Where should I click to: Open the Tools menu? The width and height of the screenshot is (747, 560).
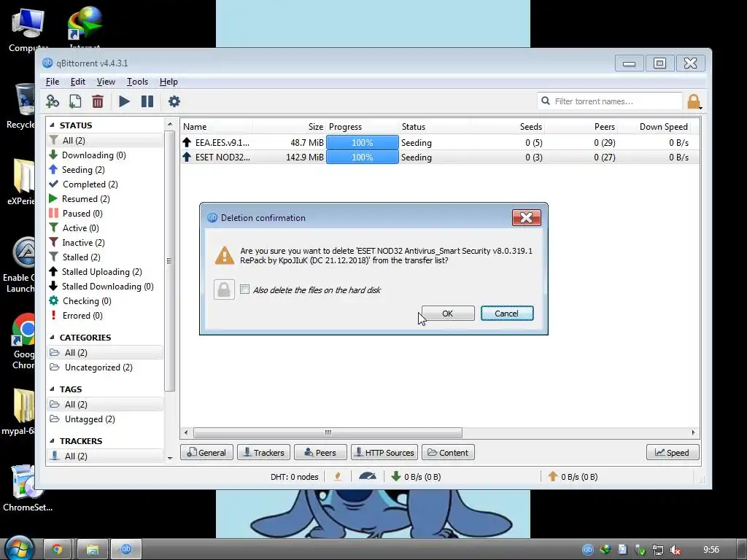(137, 82)
